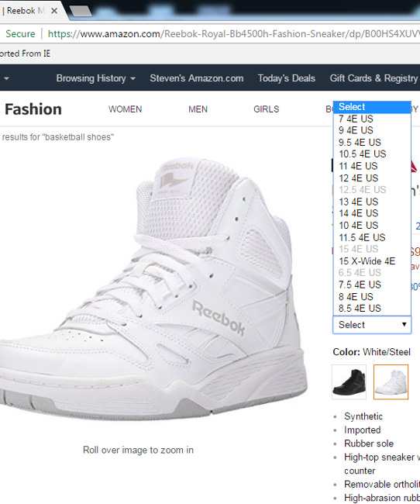This screenshot has width=420, height=504.
Task: Open Gift Cards & Registry
Action: pyautogui.click(x=374, y=78)
